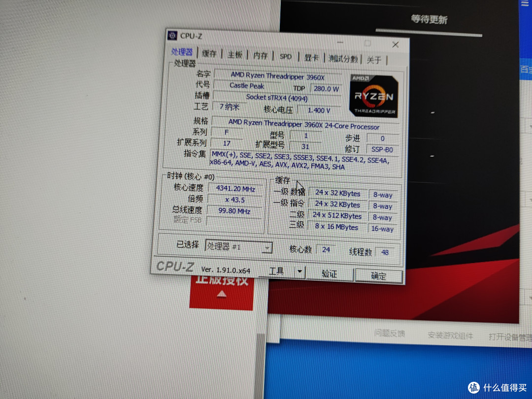Click the 24 x 512 KBytes L2 value
Viewport: 532px width, 399px height.
pos(337,215)
